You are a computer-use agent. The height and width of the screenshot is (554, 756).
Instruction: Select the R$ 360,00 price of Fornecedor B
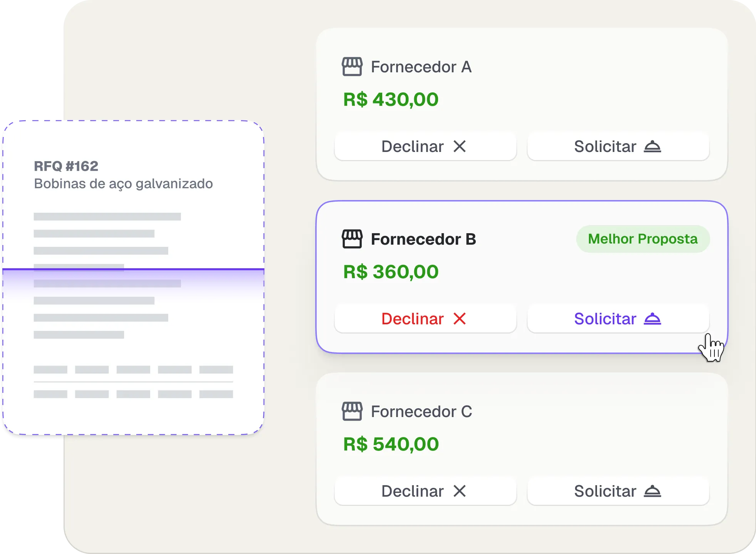point(391,272)
